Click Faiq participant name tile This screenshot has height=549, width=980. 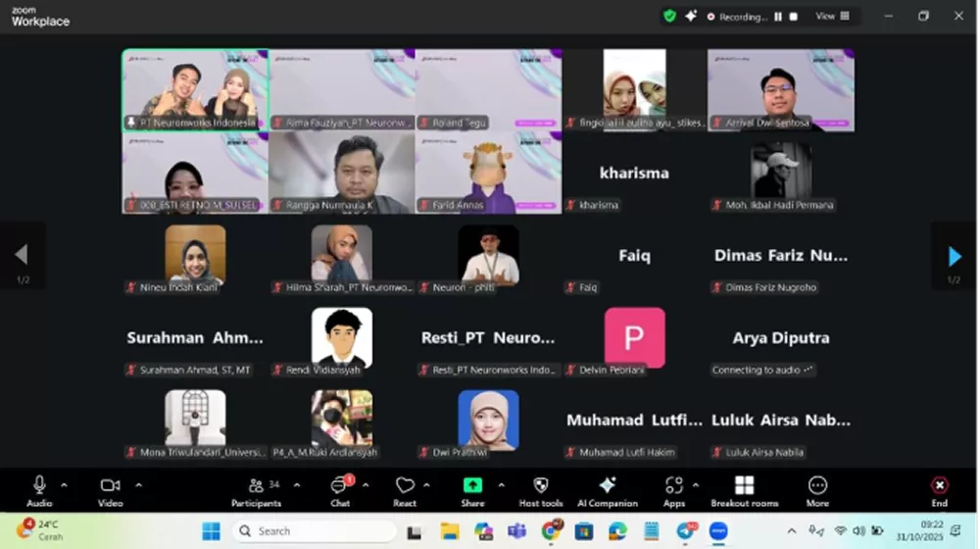pyautogui.click(x=634, y=255)
